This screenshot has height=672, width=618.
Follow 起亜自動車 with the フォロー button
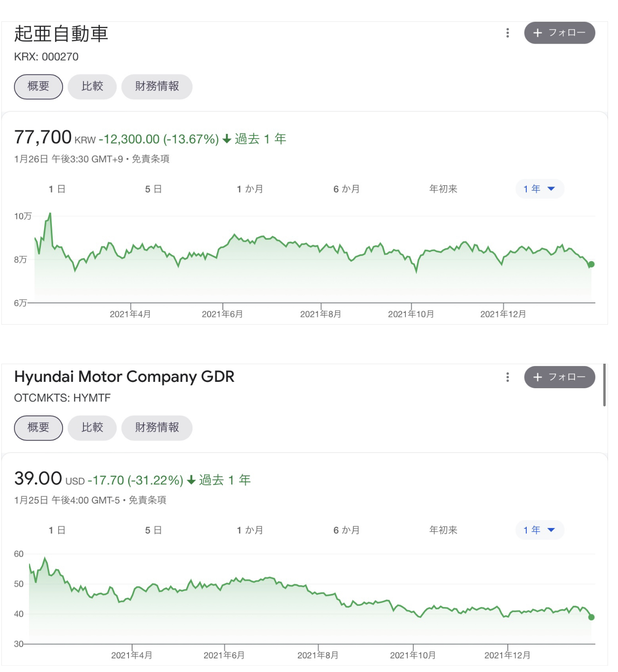pos(559,33)
